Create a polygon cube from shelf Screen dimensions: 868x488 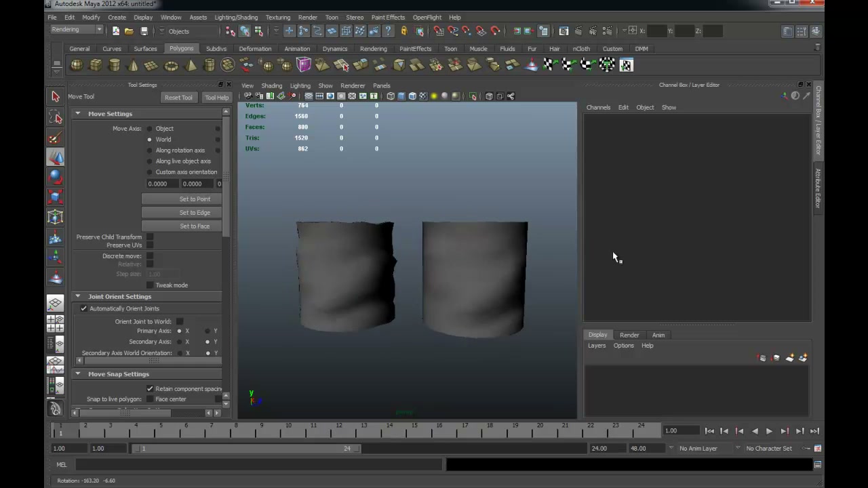(x=96, y=65)
